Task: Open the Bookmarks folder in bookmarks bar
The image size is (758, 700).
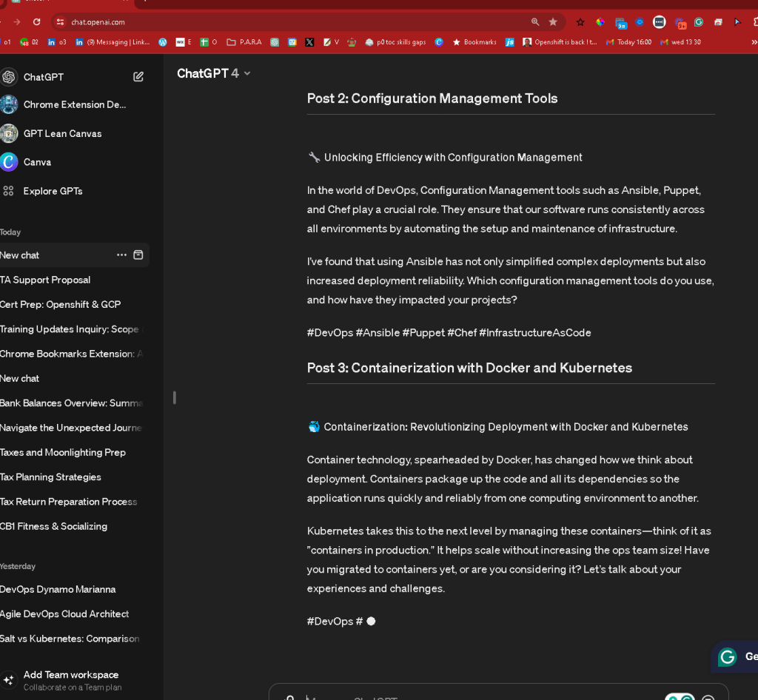Action: [474, 42]
